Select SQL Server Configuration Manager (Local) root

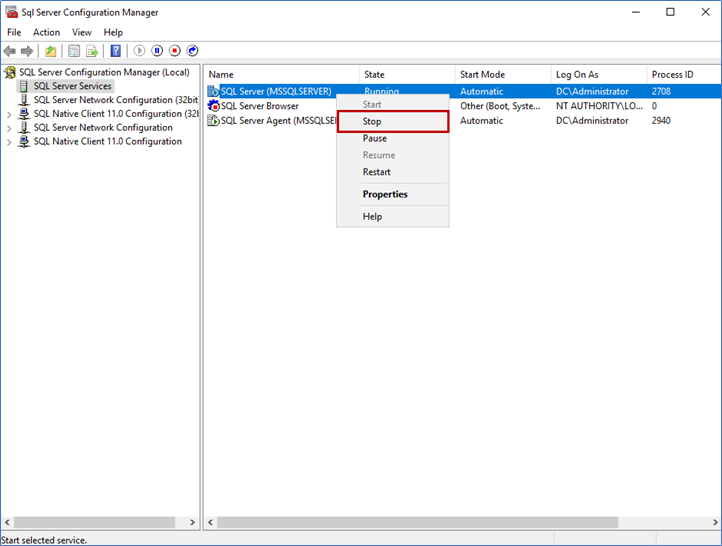104,72
